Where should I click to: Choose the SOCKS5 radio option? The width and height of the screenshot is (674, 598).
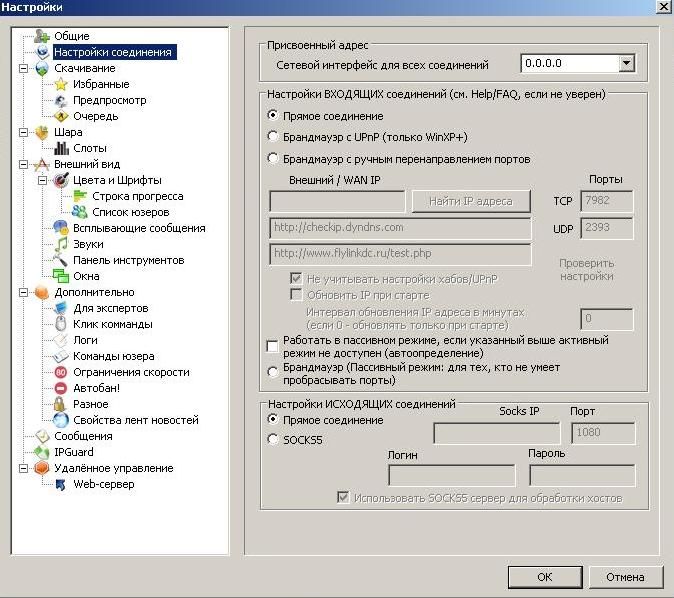point(273,439)
